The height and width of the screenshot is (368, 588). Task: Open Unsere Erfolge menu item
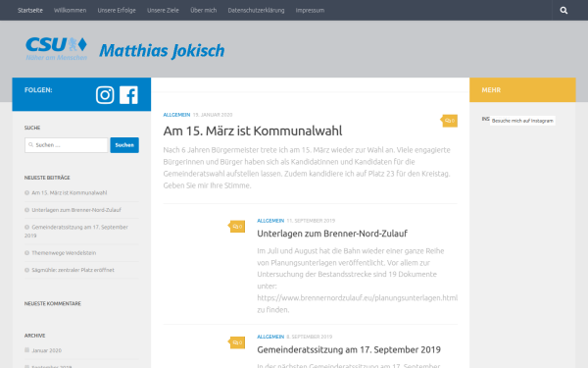pyautogui.click(x=117, y=10)
